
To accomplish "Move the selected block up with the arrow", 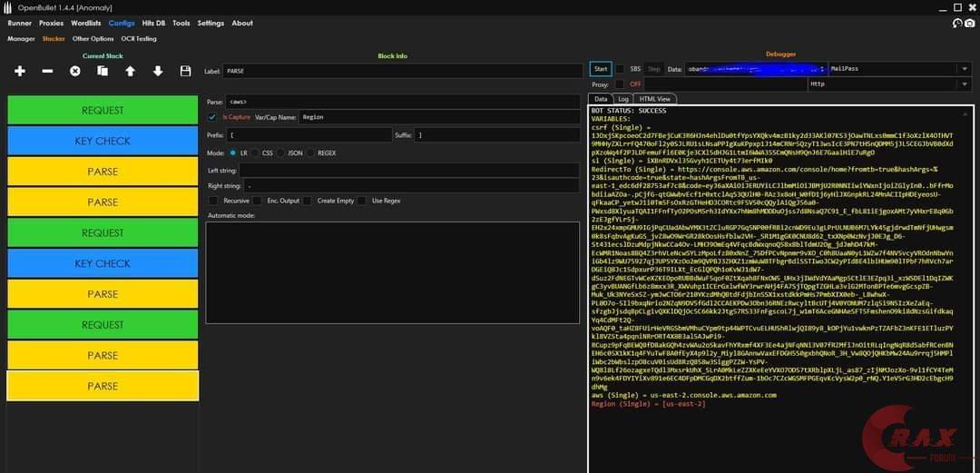I will [x=130, y=72].
